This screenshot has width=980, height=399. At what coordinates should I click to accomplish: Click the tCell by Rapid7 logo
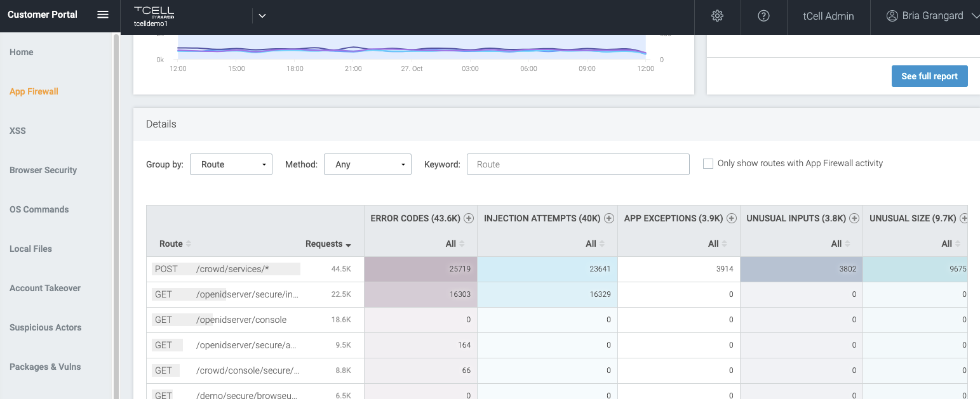point(154,12)
